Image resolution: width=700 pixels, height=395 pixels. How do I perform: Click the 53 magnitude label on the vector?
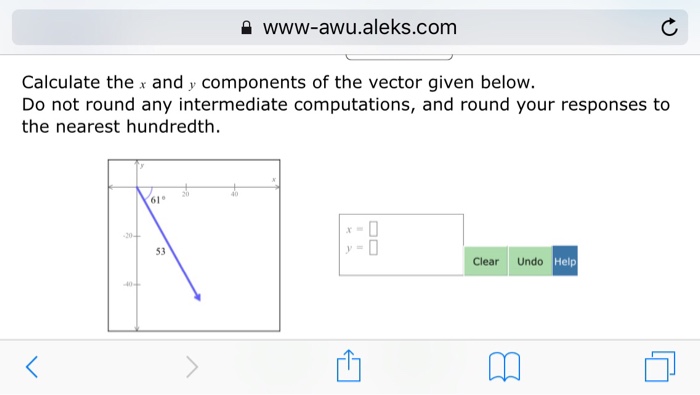pos(161,251)
